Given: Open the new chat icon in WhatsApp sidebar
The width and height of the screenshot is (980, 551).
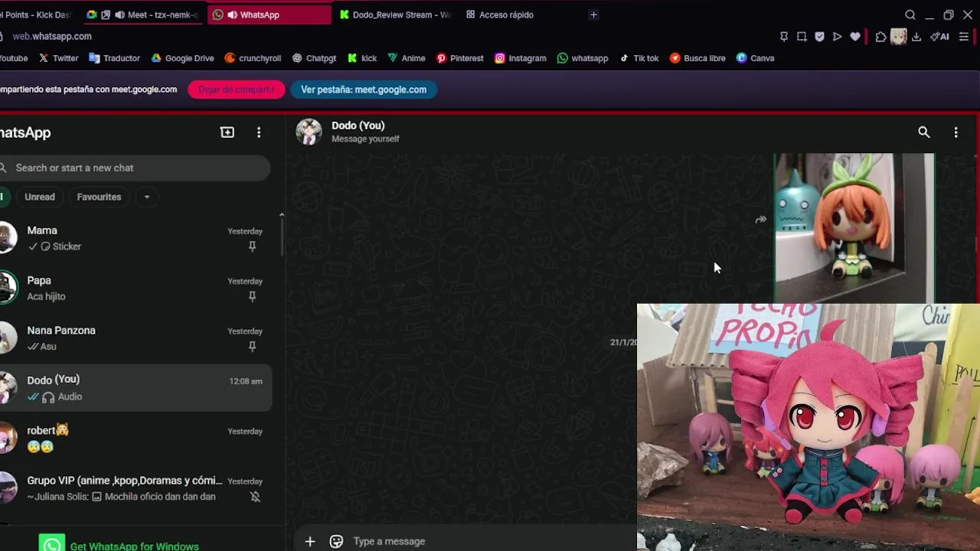Looking at the screenshot, I should [x=227, y=132].
